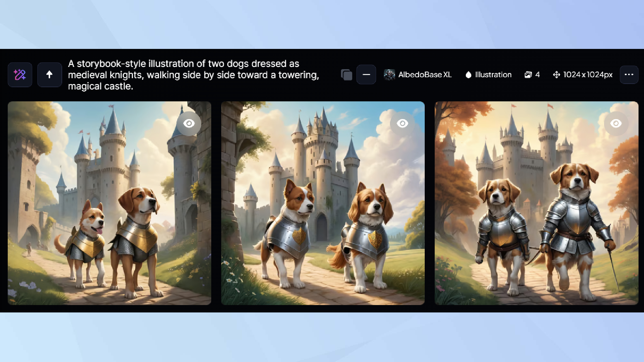The image size is (644, 362).
Task: Click the image count stack icon
Action: 528,75
